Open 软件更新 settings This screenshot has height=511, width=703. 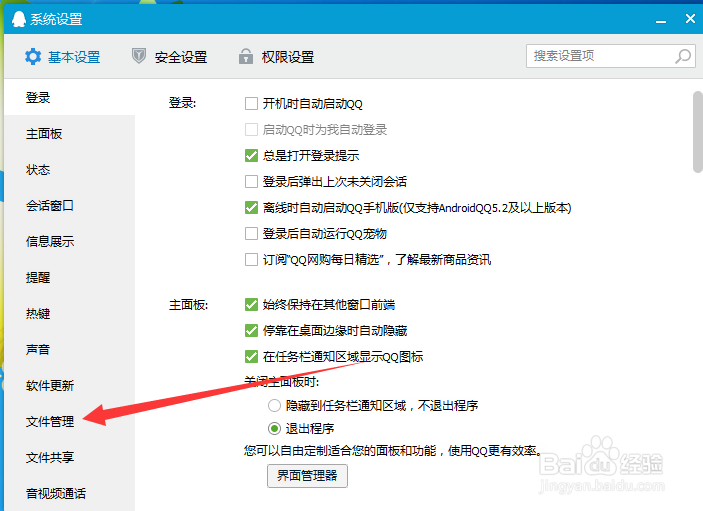pos(69,385)
